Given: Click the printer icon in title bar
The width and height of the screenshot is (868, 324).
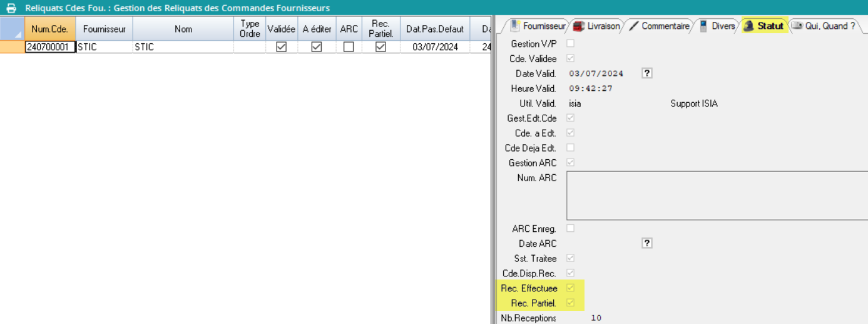Looking at the screenshot, I should 11,8.
